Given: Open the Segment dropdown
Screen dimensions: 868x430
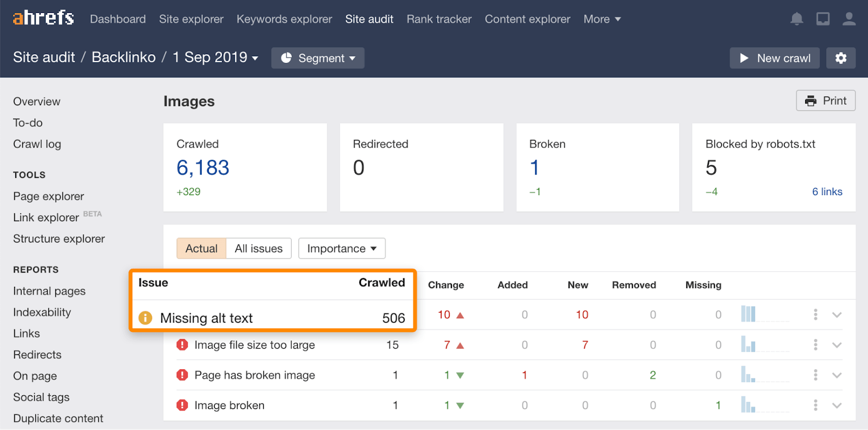Looking at the screenshot, I should point(318,58).
